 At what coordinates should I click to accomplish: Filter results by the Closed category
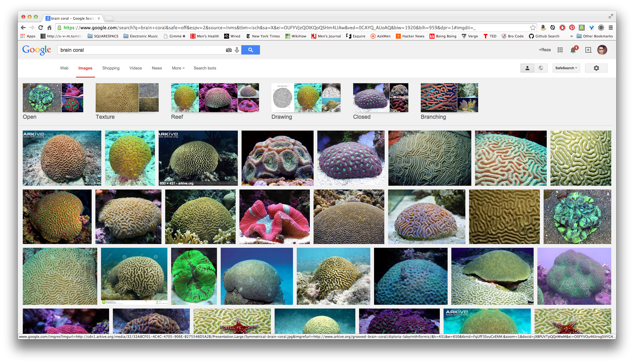click(x=381, y=101)
